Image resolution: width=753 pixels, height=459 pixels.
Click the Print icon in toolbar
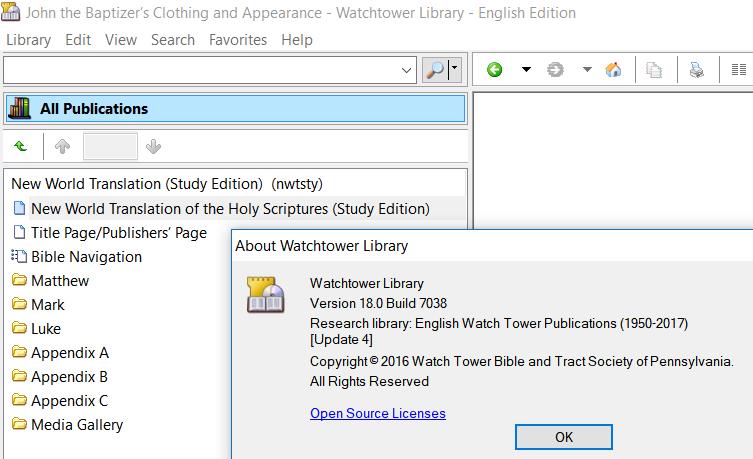tap(696, 70)
